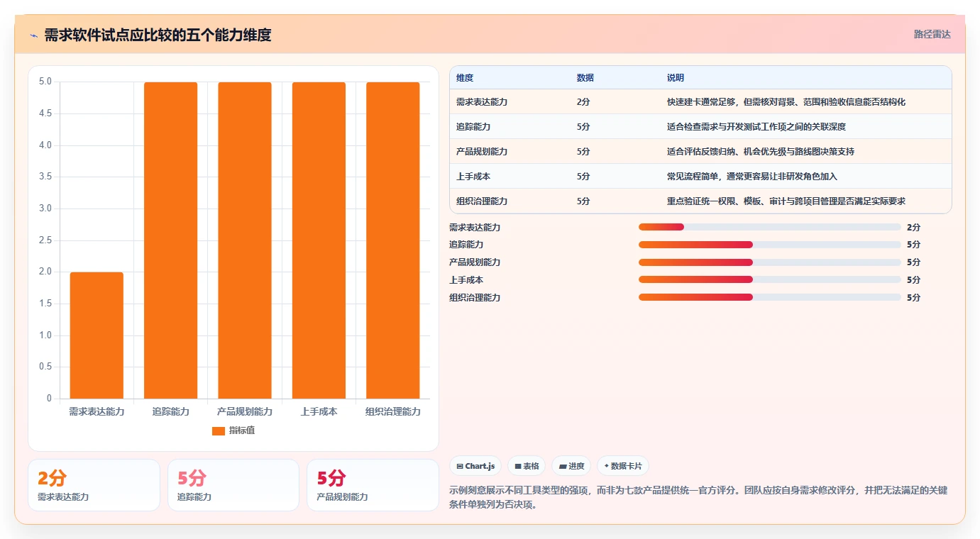Click the 数据 table column header

tap(585, 78)
